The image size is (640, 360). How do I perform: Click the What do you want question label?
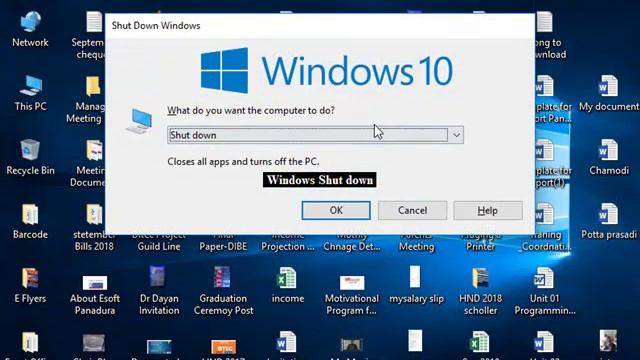[251, 111]
